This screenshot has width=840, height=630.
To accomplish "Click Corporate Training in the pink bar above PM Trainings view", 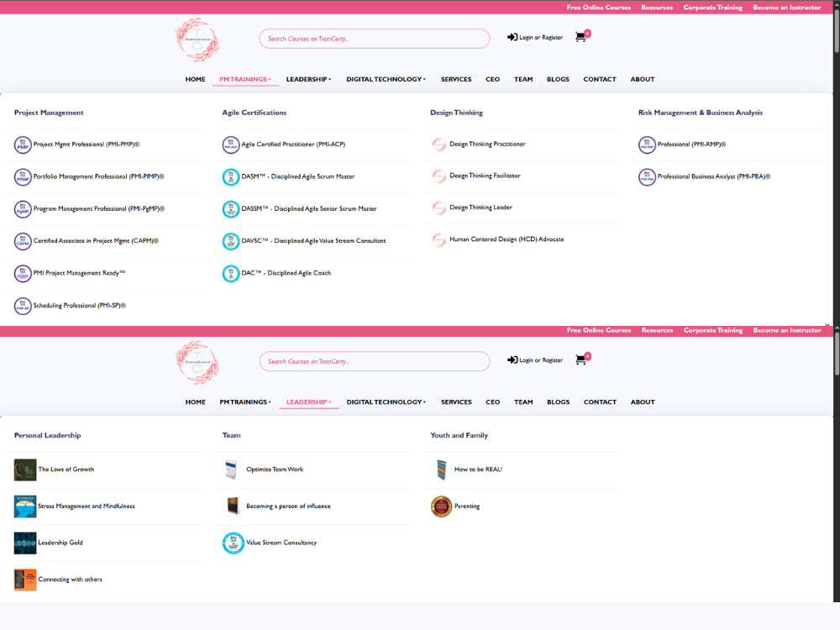I will click(713, 8).
